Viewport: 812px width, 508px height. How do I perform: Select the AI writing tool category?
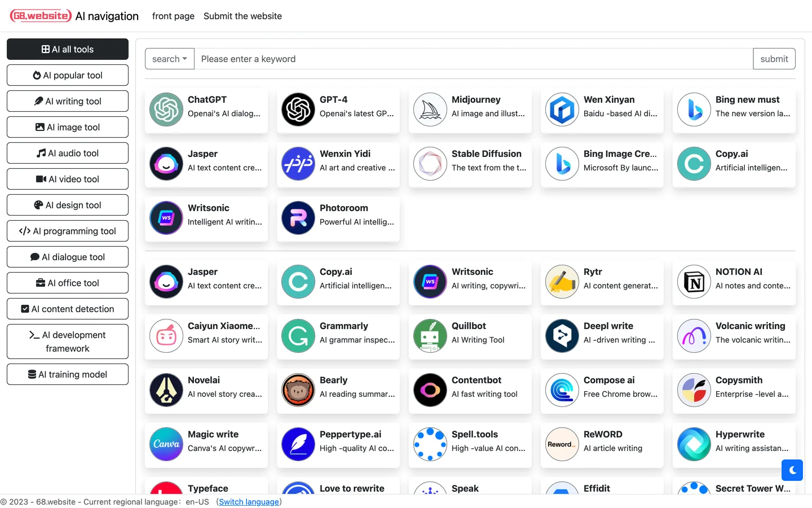pyautogui.click(x=68, y=101)
